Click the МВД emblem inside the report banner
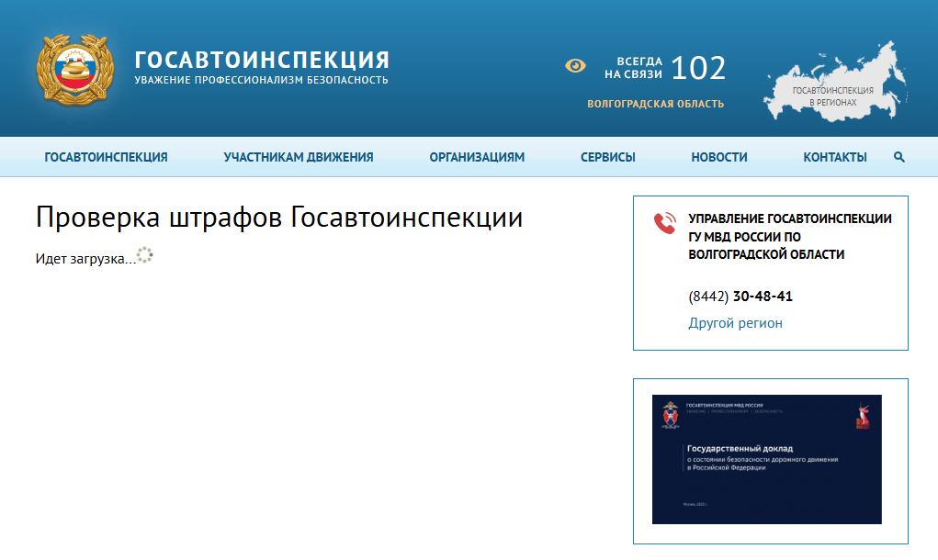The height and width of the screenshot is (560, 938). click(x=672, y=414)
